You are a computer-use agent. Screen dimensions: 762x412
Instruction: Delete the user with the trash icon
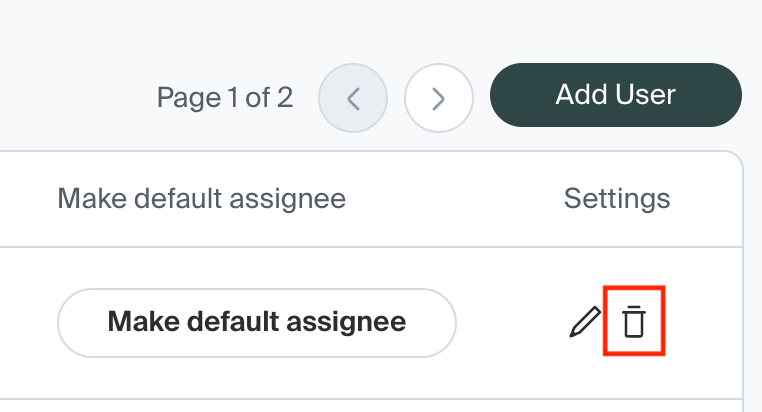[x=634, y=322]
